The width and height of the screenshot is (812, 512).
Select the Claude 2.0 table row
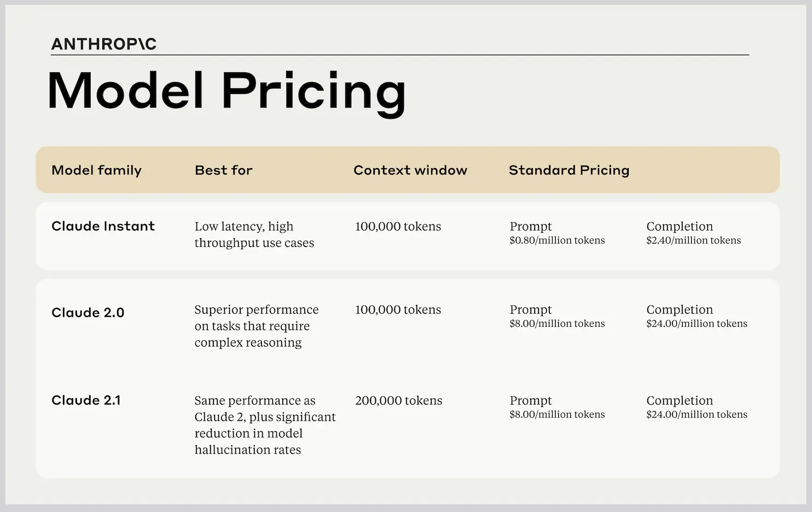click(x=407, y=326)
